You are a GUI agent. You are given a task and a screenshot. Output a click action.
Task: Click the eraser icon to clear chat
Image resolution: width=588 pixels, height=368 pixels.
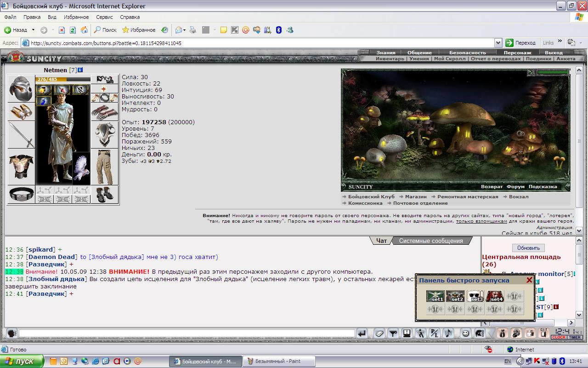[x=379, y=333]
